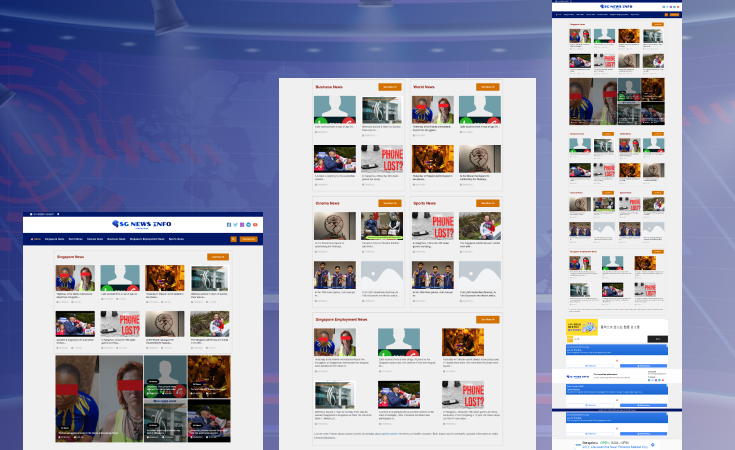735x450 pixels.
Task: Click See More button beside World News
Action: click(x=488, y=87)
